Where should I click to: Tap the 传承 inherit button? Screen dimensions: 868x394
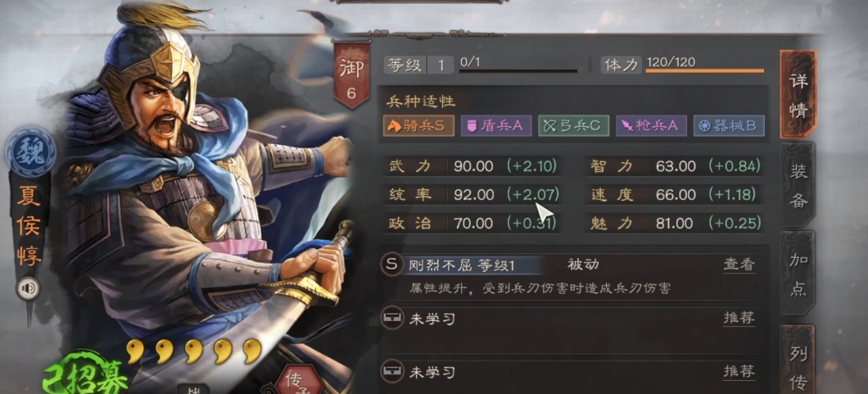(301, 379)
